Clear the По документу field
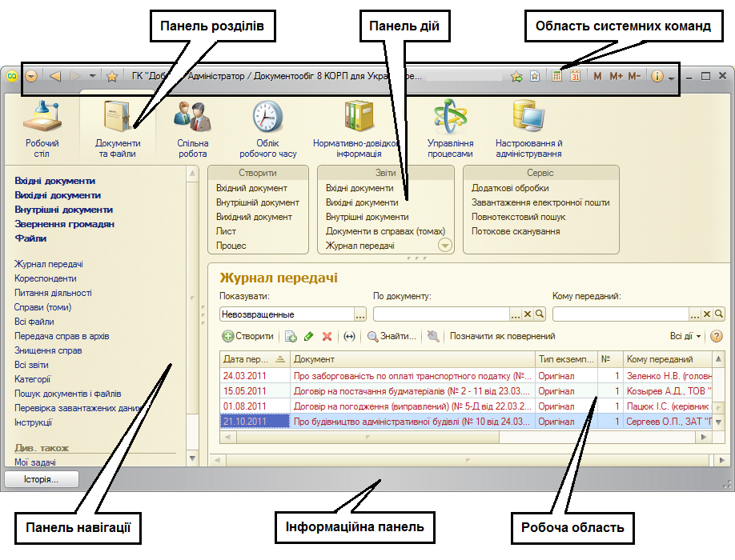The width and height of the screenshot is (735, 560). [x=528, y=314]
